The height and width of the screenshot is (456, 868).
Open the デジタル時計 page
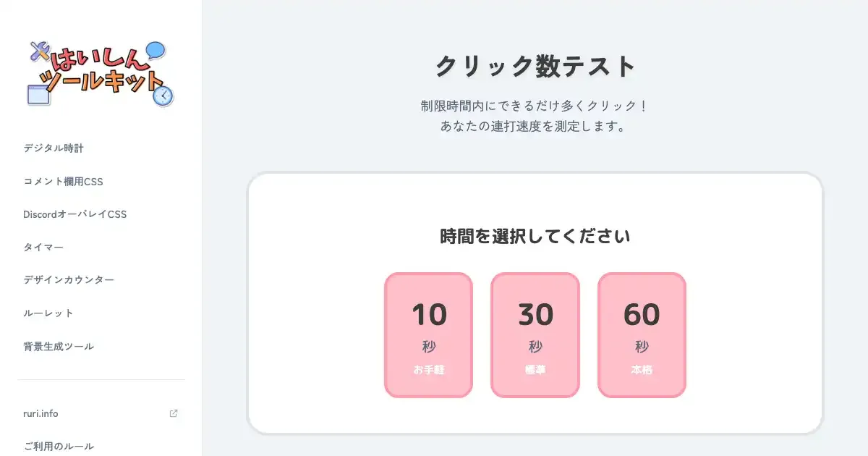tap(54, 148)
